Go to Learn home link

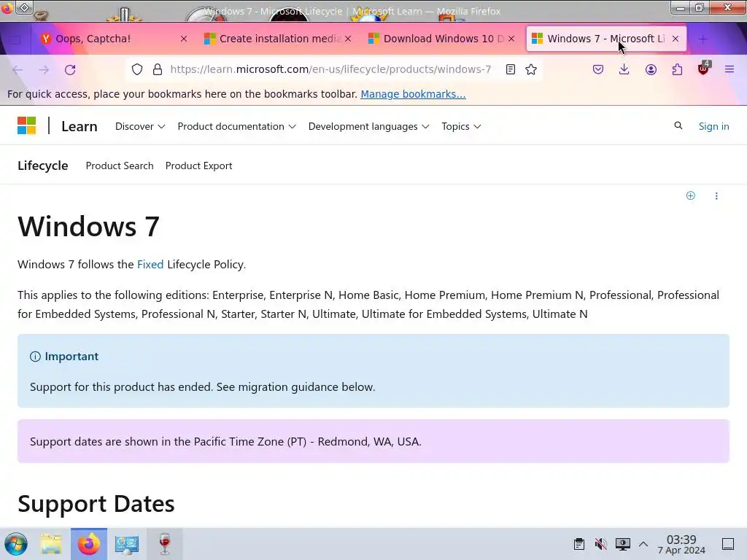[79, 126]
